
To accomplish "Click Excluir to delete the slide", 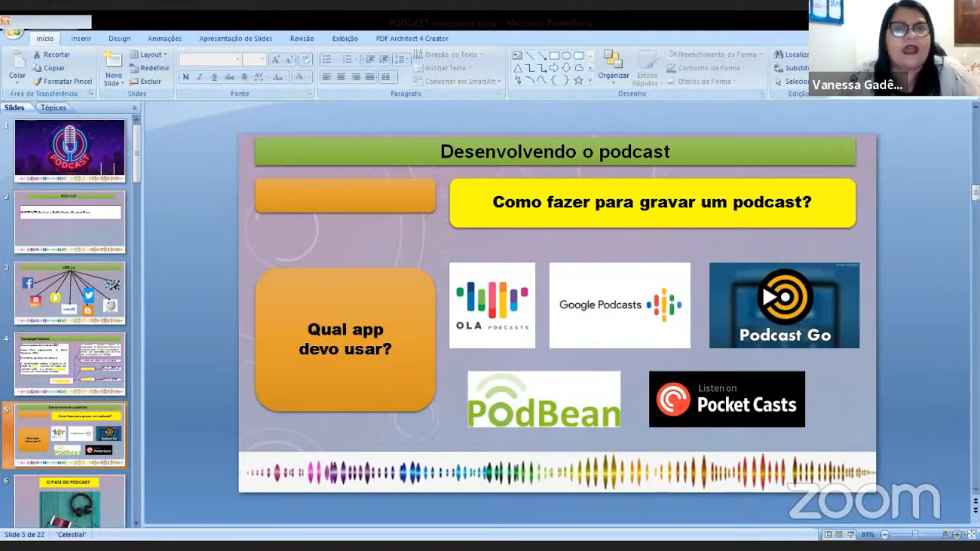I will click(145, 81).
